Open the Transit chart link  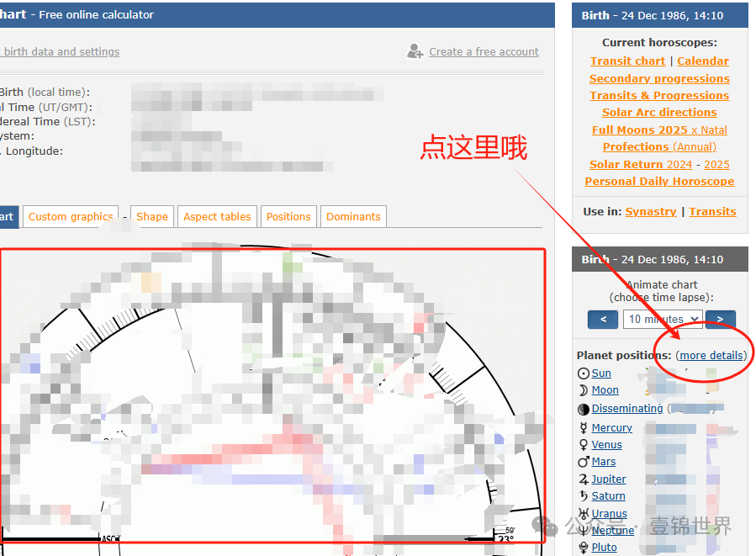627,61
